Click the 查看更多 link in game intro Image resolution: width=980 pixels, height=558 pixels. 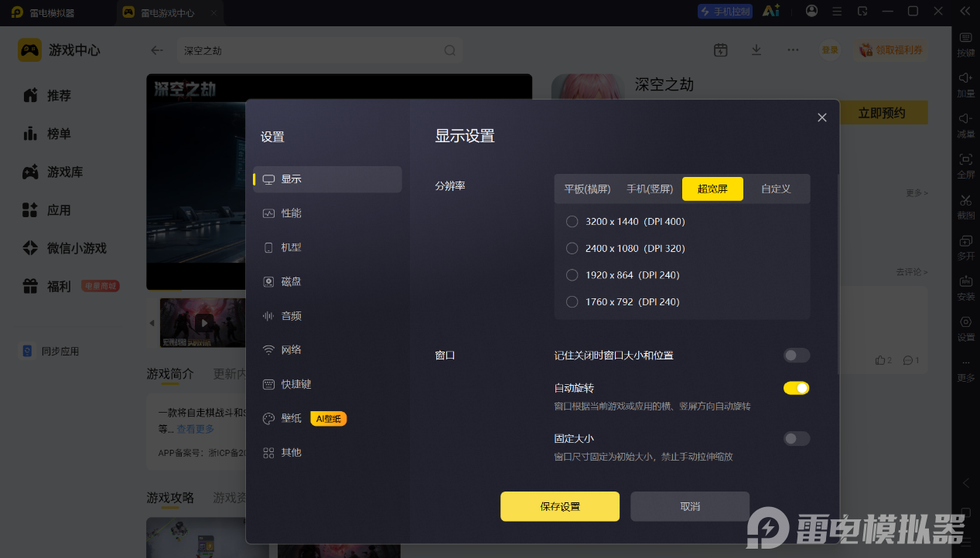[x=196, y=429]
